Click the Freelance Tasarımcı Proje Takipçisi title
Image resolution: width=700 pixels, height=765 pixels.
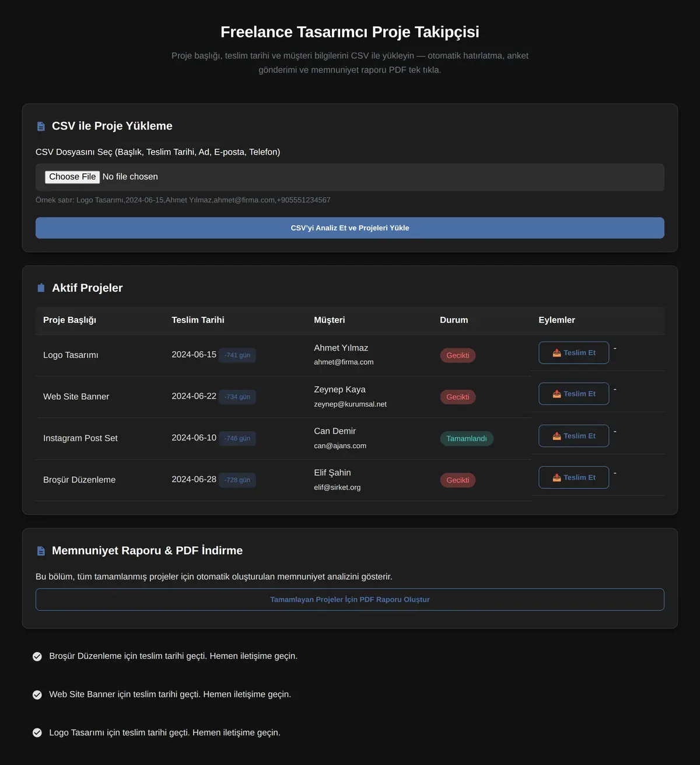click(x=350, y=32)
